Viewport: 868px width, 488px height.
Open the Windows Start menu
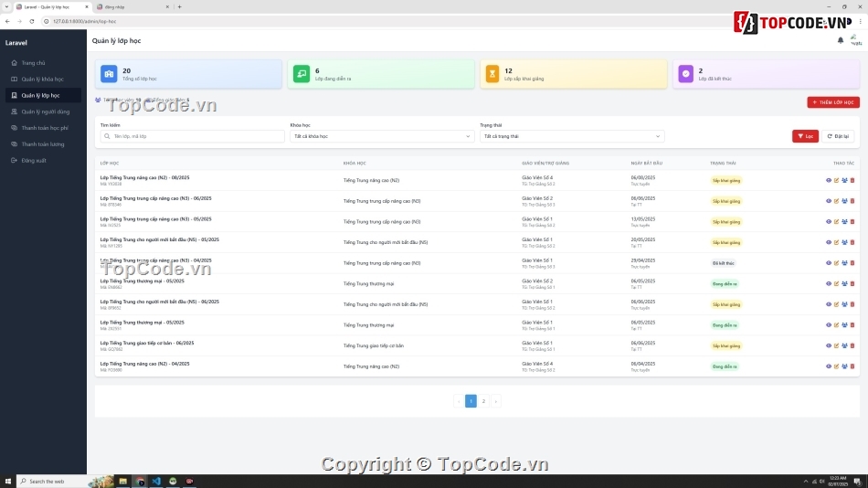click(7, 482)
